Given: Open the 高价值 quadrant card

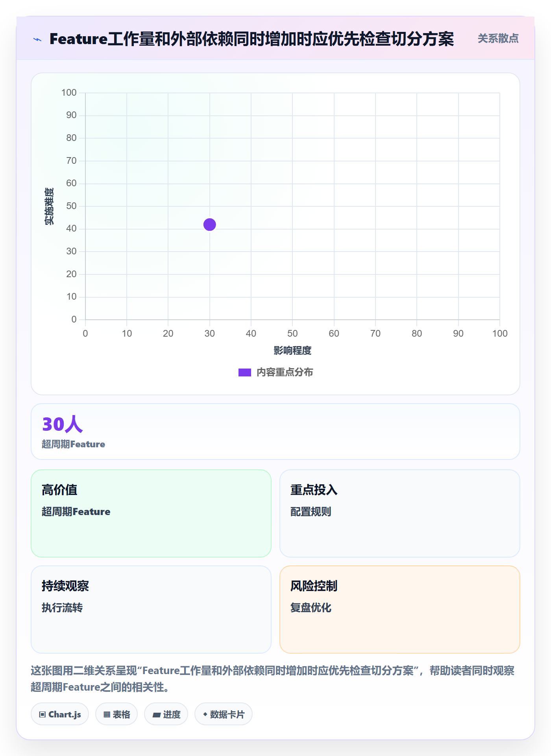Looking at the screenshot, I should point(151,513).
